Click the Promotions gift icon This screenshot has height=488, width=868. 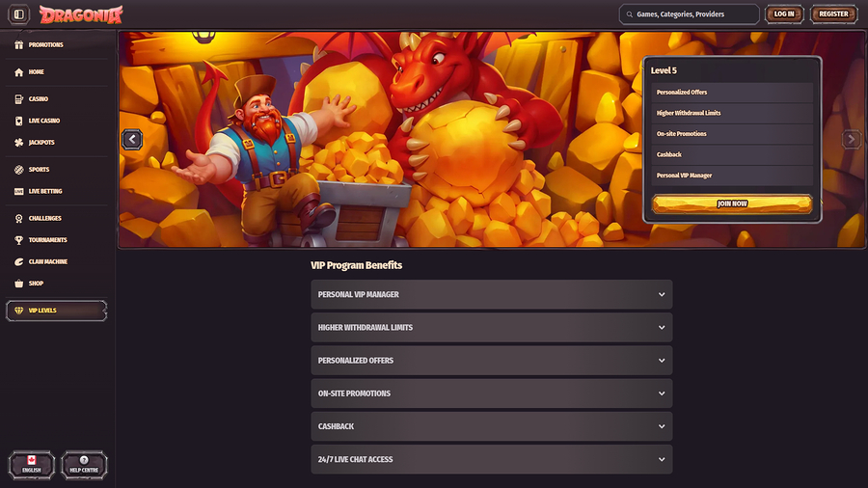[x=19, y=44]
